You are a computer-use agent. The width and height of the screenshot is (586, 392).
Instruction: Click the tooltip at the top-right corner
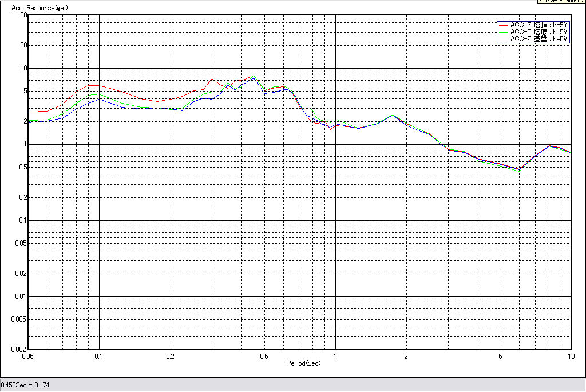(x=560, y=2)
